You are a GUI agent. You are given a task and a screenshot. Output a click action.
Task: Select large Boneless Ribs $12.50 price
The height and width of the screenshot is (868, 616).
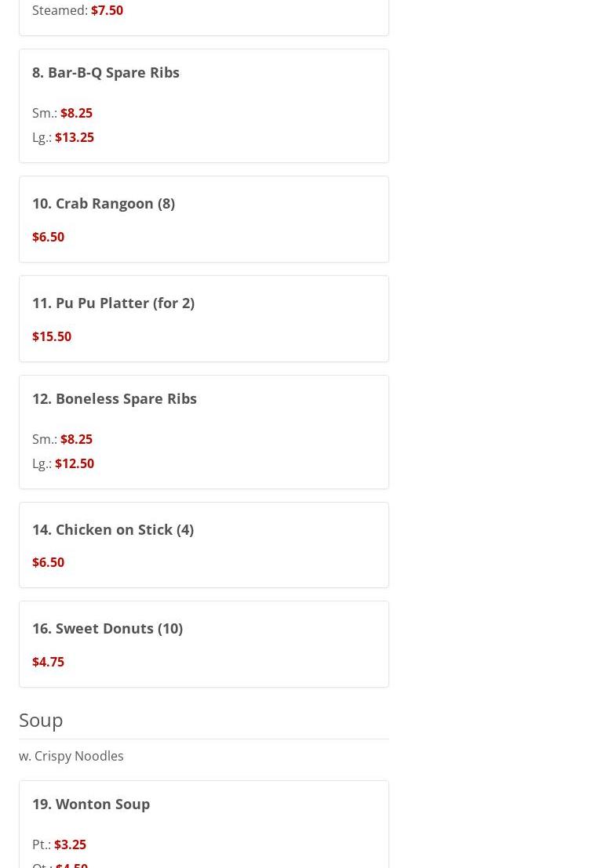click(x=75, y=463)
